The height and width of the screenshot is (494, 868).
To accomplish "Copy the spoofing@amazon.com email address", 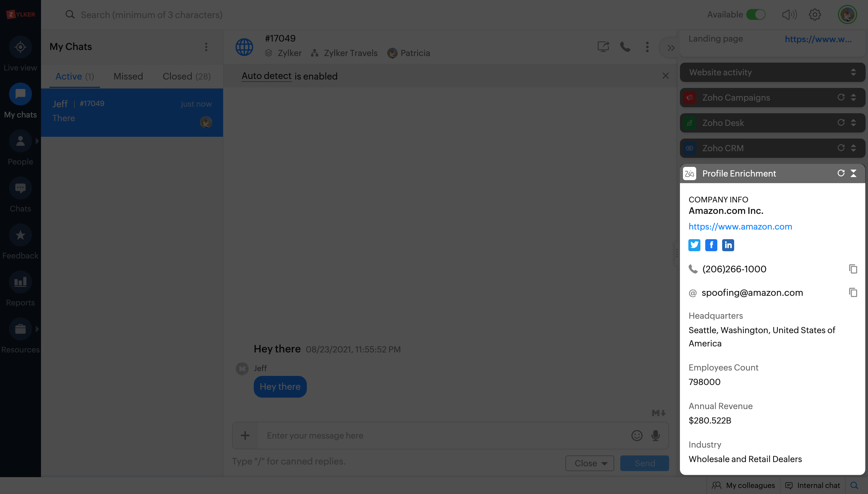I will (853, 292).
